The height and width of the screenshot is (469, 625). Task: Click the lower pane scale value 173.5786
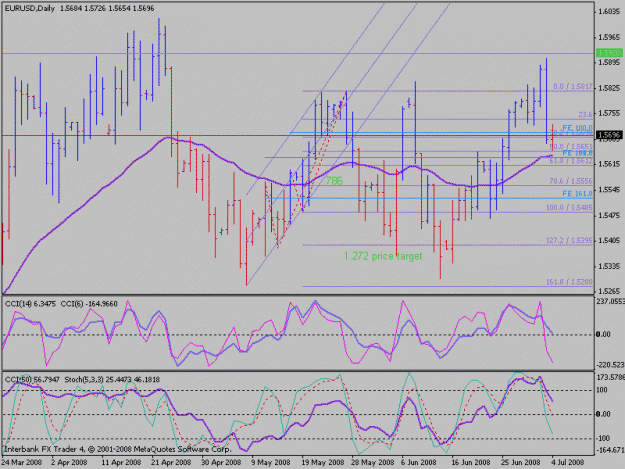[610, 377]
